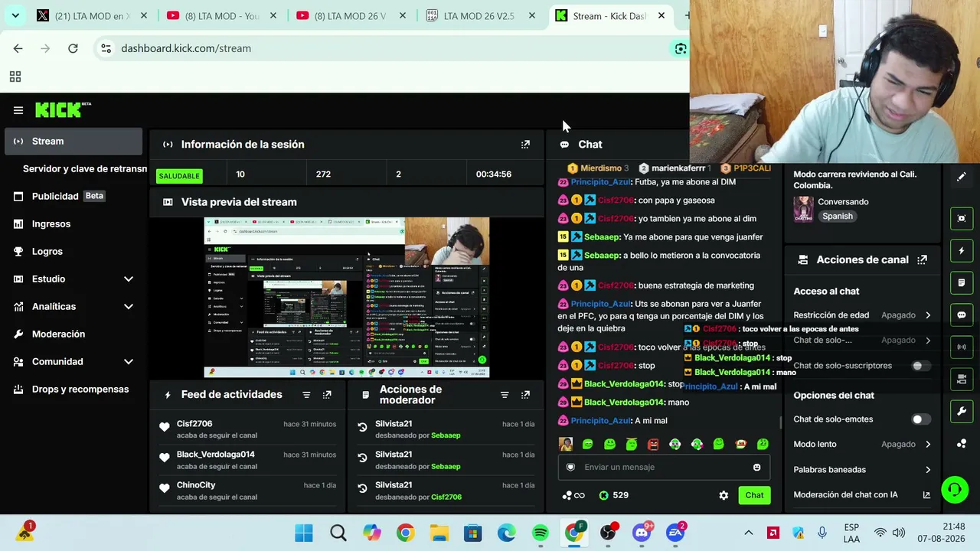Open Acciones de moderador filter options

point(505,395)
